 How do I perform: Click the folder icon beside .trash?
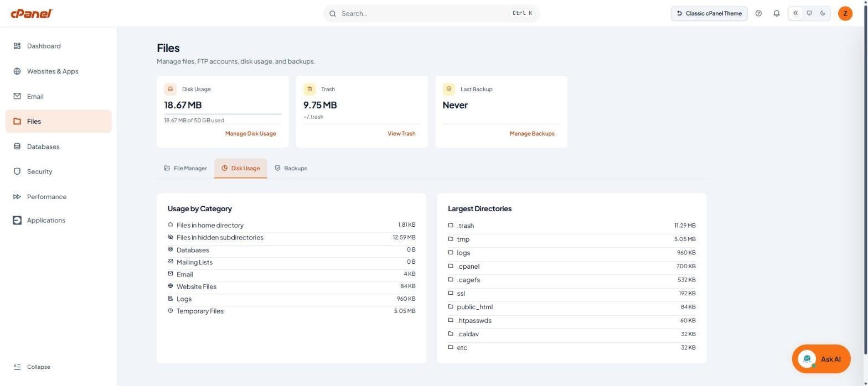451,225
